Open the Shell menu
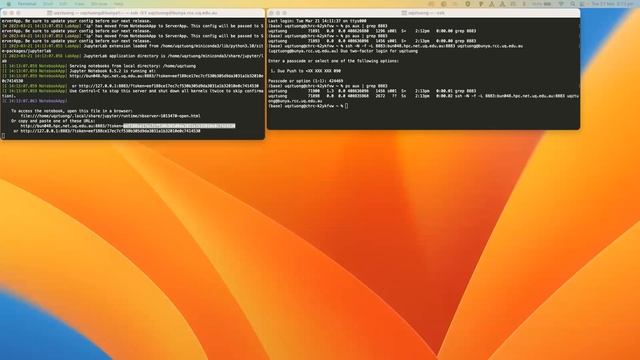Image resolution: width=640 pixels, height=360 pixels. [48, 4]
